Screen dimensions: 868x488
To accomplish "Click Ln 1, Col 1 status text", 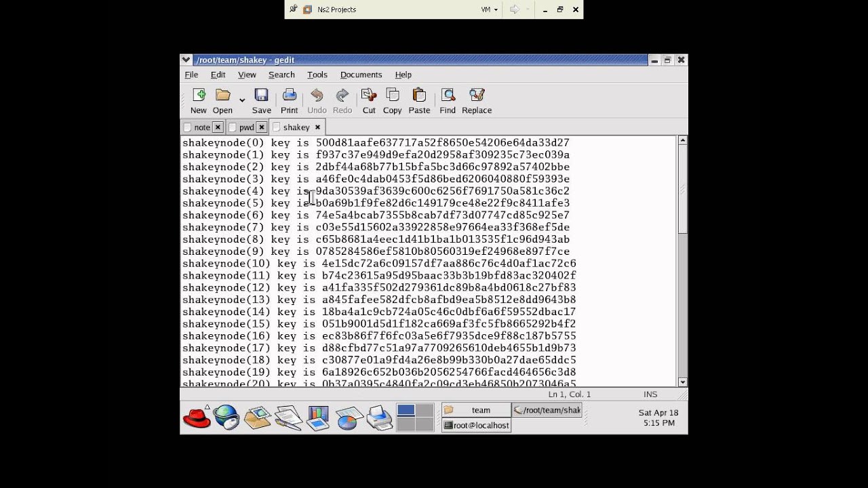I will click(x=569, y=394).
